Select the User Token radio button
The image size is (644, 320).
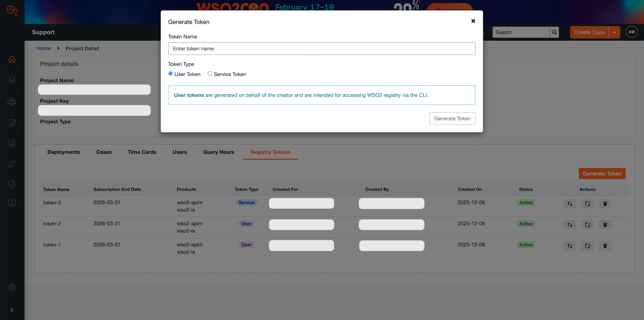[x=171, y=74]
